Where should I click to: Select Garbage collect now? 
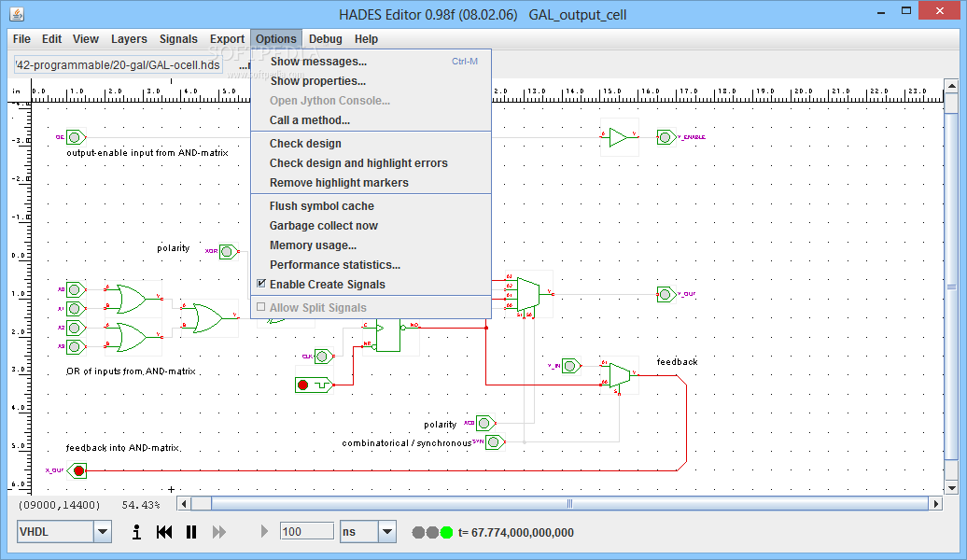coord(371,226)
